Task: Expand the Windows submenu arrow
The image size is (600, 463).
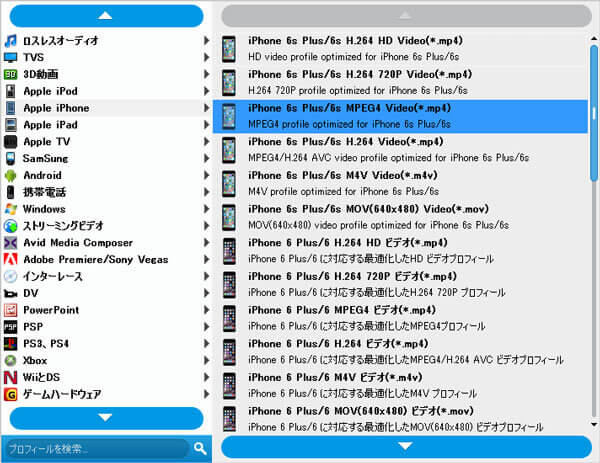Action: 206,209
